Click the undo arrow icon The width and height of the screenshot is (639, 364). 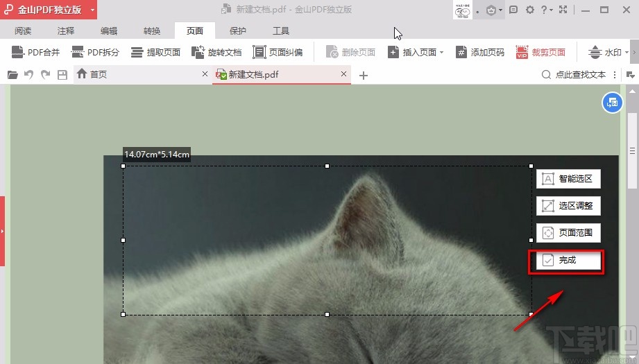(28, 74)
